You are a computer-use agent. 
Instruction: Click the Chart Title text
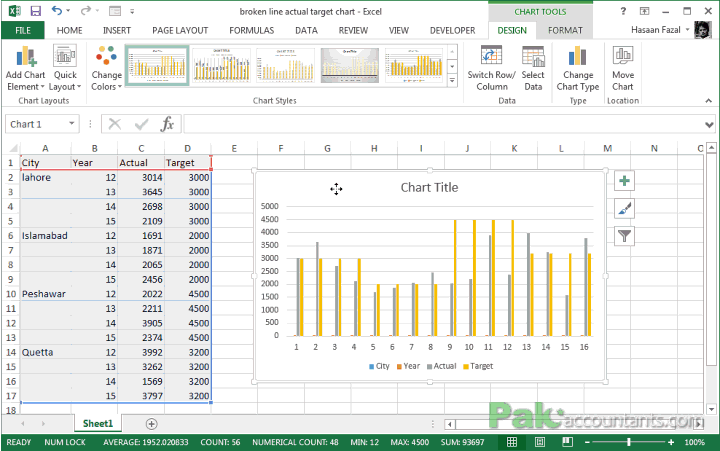[x=429, y=187]
